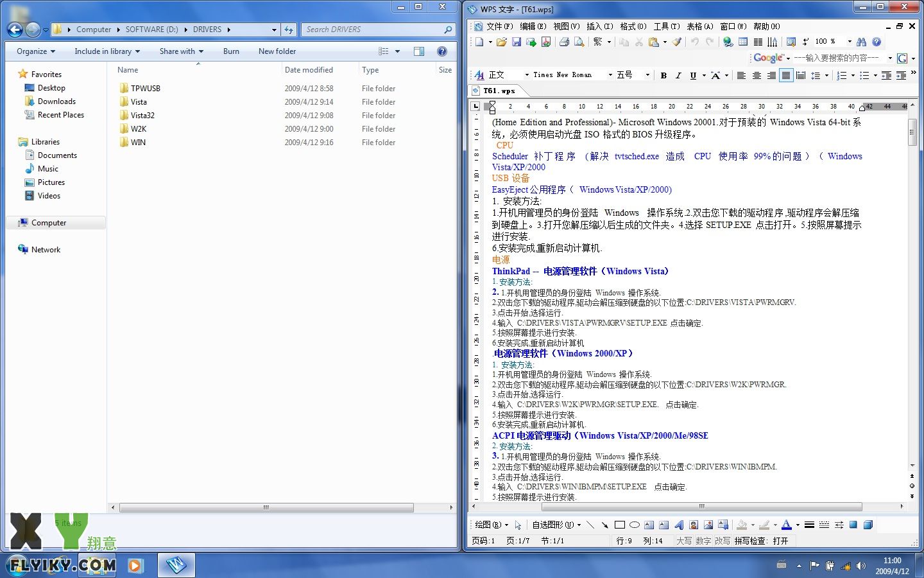Toggle Italic formatting

coord(678,75)
